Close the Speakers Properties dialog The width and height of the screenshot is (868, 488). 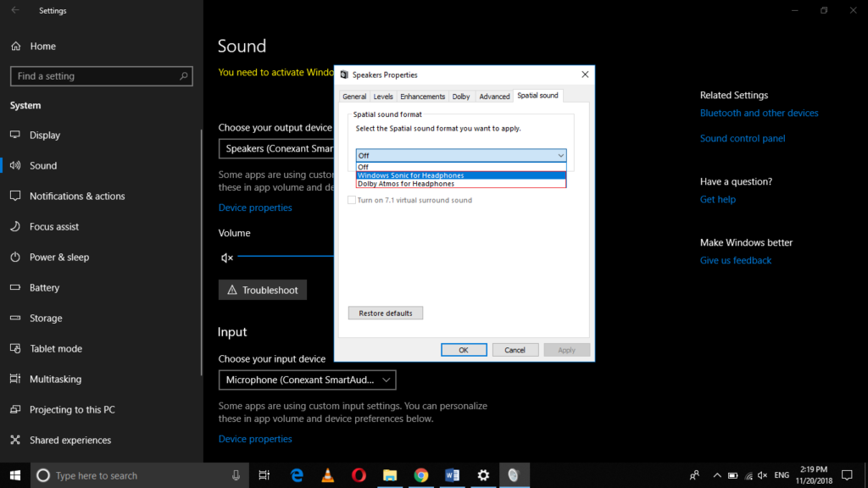click(585, 75)
